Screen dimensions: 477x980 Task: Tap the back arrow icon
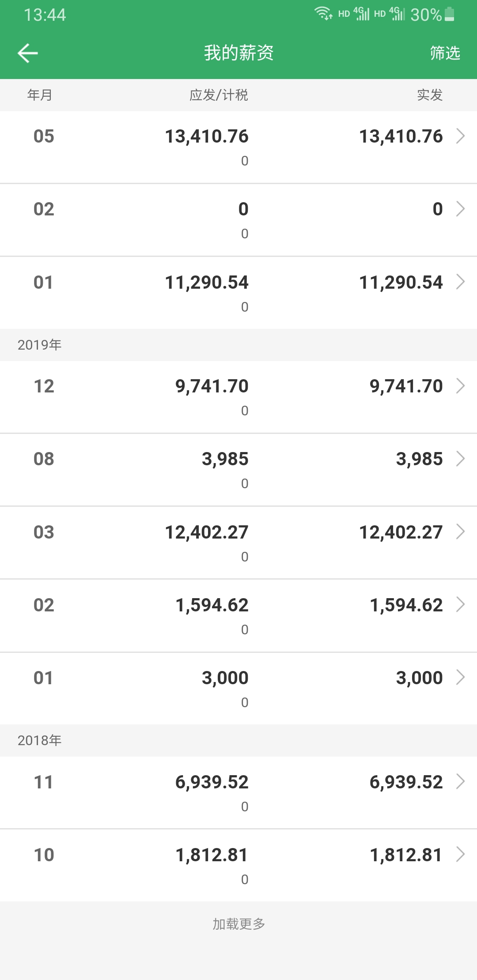point(27,53)
